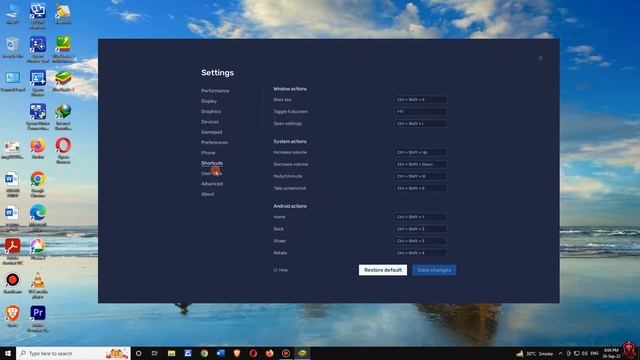Edit the Toggle fullscreen shortcut field

pos(420,111)
